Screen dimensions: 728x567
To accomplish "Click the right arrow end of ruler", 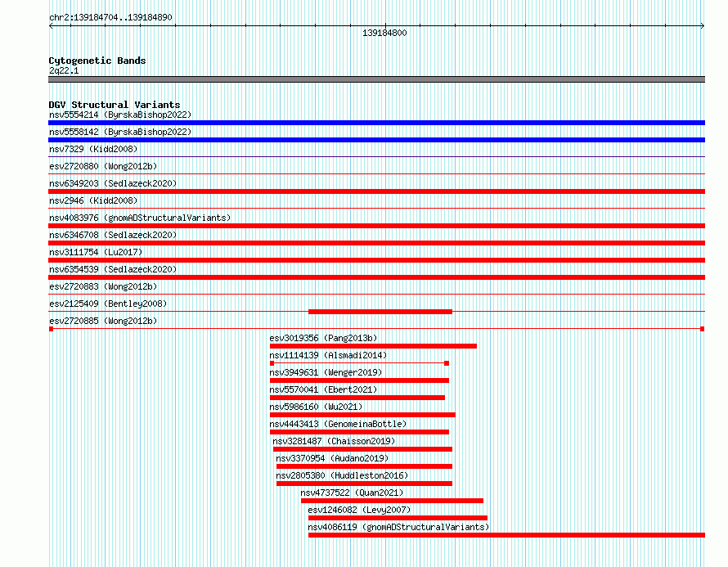I will (x=703, y=26).
